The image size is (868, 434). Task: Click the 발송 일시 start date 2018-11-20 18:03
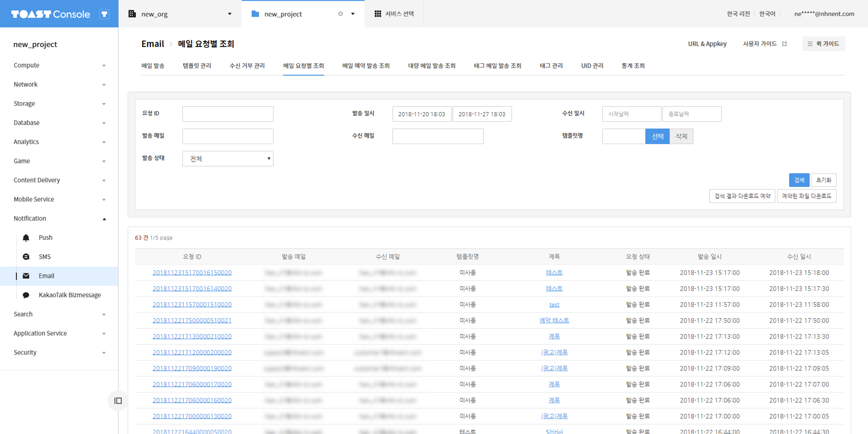(x=422, y=114)
